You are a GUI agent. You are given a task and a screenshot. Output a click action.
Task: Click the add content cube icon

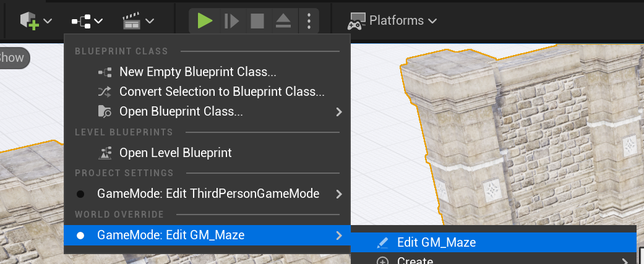click(30, 20)
